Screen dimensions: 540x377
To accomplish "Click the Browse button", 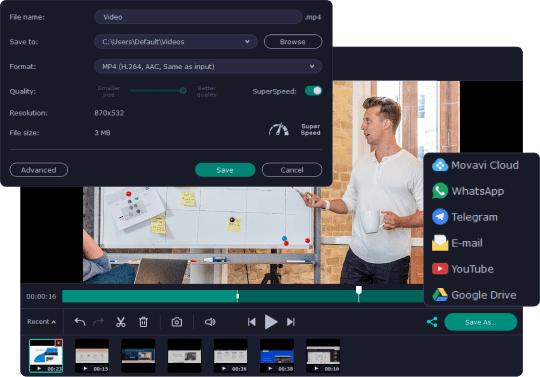I will coord(293,42).
